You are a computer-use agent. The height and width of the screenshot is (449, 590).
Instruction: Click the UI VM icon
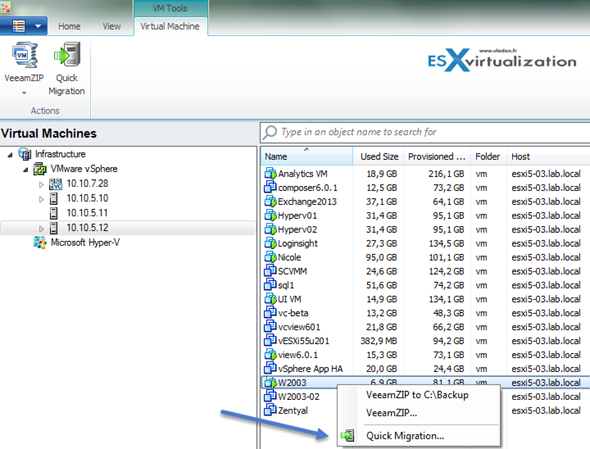(270, 298)
